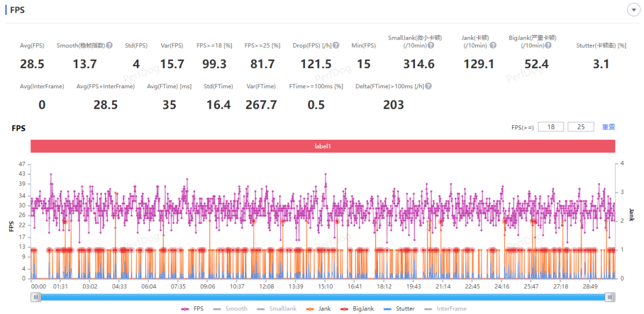Click the 15:10 tick on time axis
This screenshot has width=644, height=314.
pos(326,286)
